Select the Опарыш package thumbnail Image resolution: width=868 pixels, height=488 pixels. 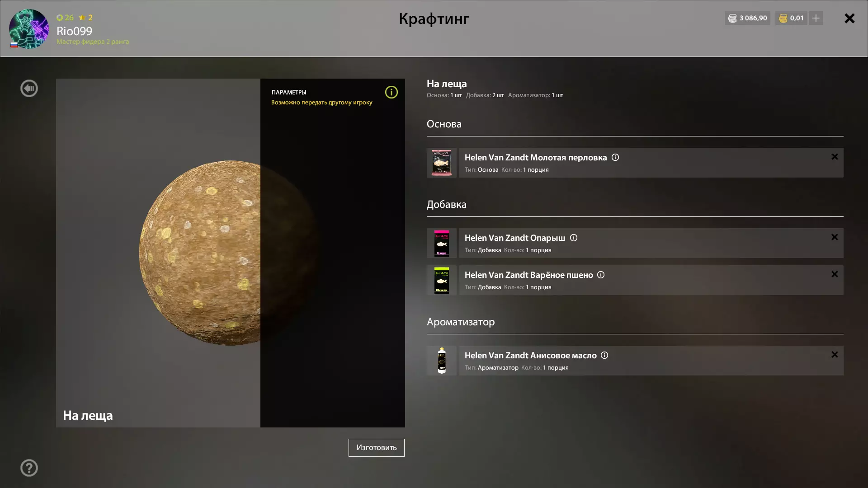442,243
